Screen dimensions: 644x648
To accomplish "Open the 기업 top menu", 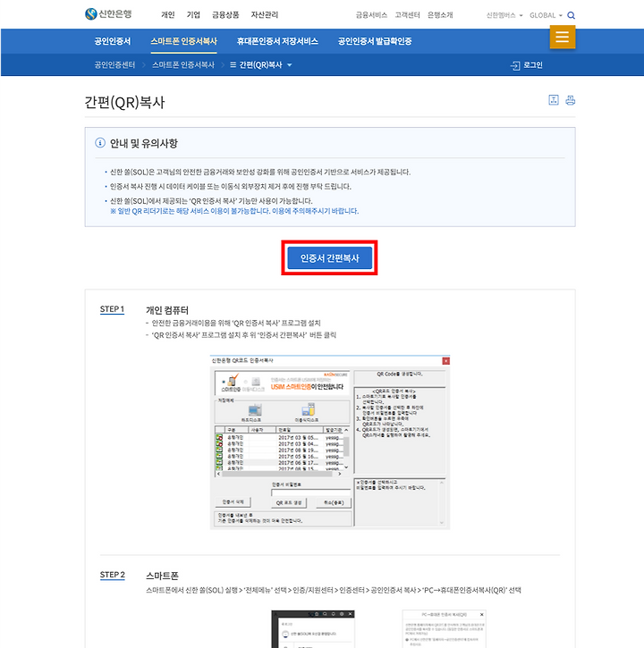I will click(x=193, y=15).
